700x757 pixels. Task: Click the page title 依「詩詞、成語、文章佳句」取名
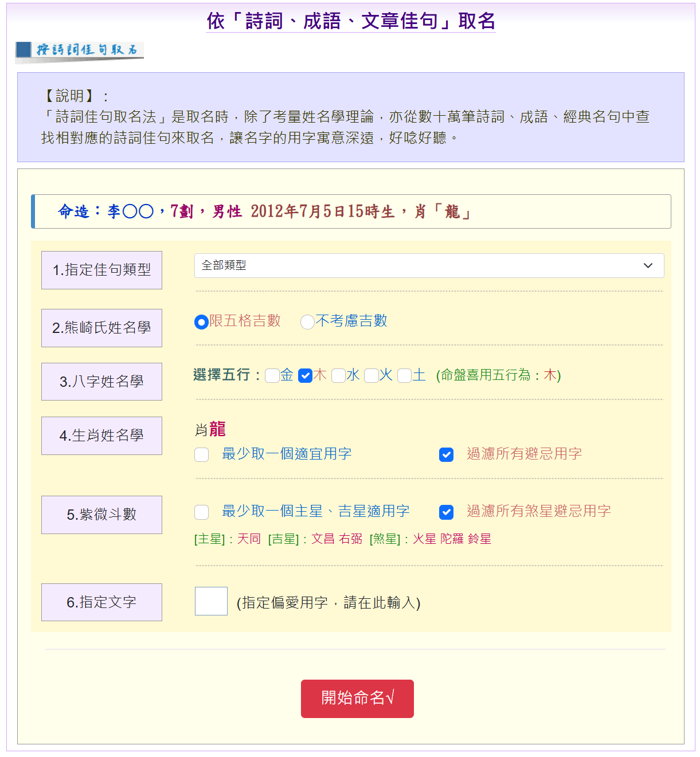coord(351,21)
